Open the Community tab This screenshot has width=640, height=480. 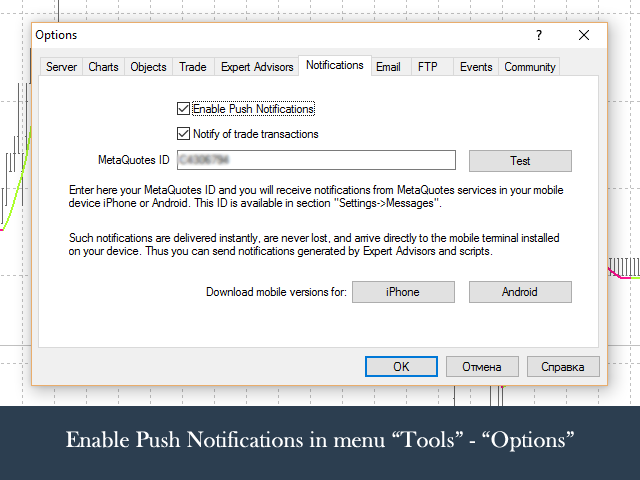(x=529, y=67)
